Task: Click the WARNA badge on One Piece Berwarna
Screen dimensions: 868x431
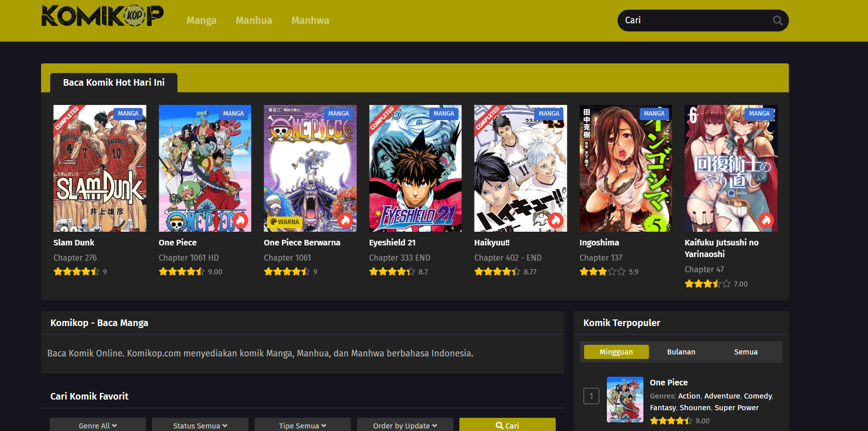Action: [285, 222]
